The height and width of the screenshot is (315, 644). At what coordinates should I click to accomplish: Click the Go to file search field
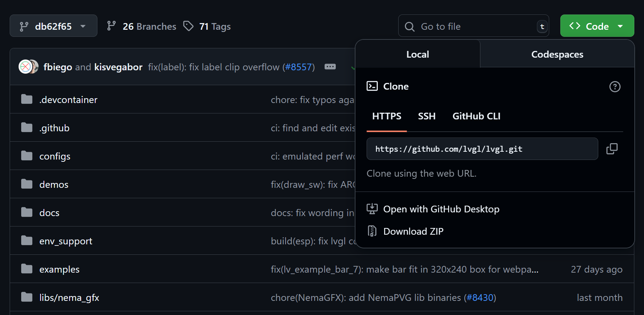click(x=473, y=26)
